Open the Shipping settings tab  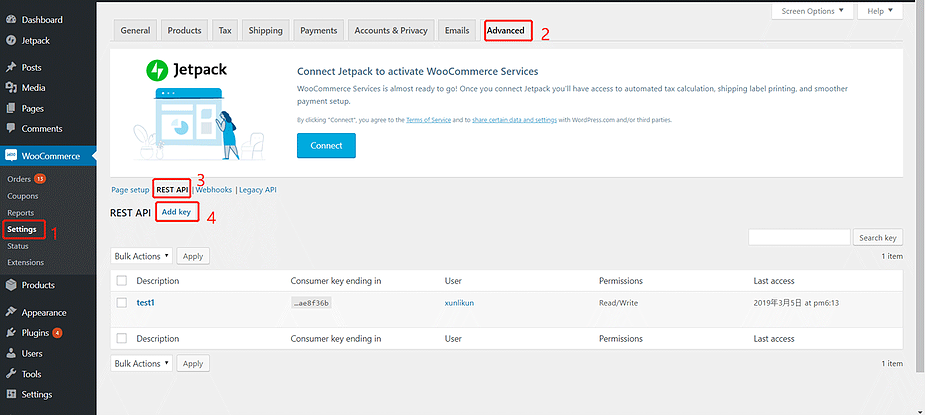tap(265, 30)
